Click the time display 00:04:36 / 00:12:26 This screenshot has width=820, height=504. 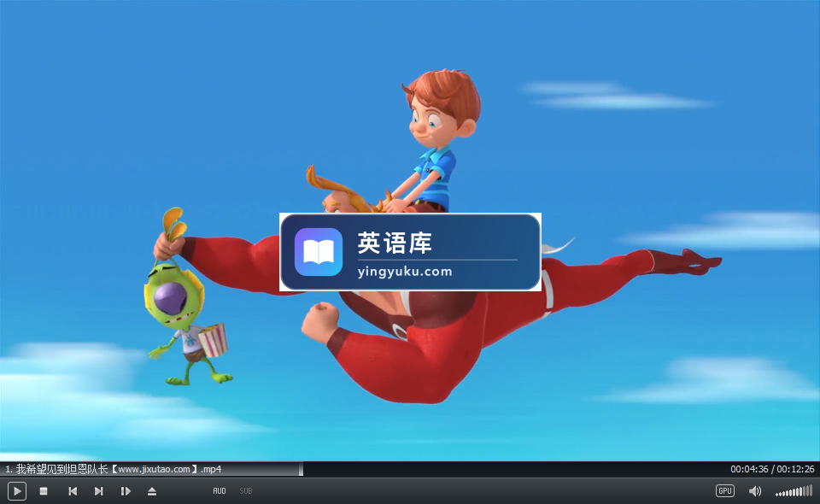[772, 469]
